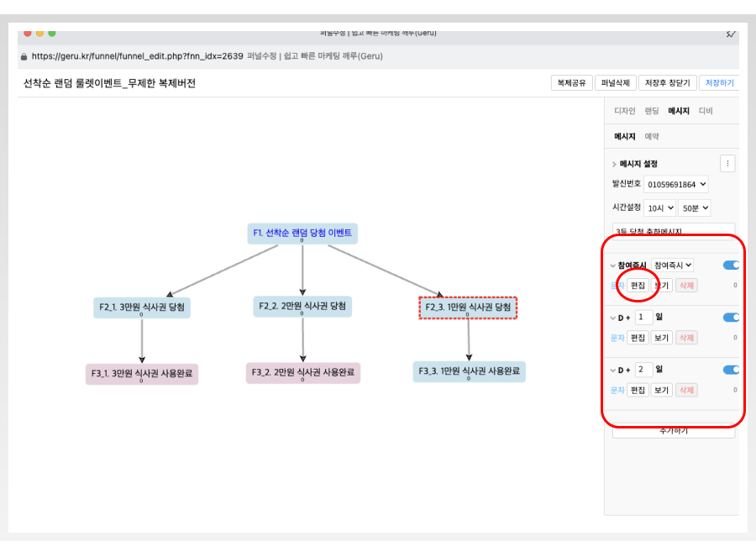This screenshot has width=756, height=552.
Task: Open the 발신번호 phone number dropdown
Action: (676, 184)
